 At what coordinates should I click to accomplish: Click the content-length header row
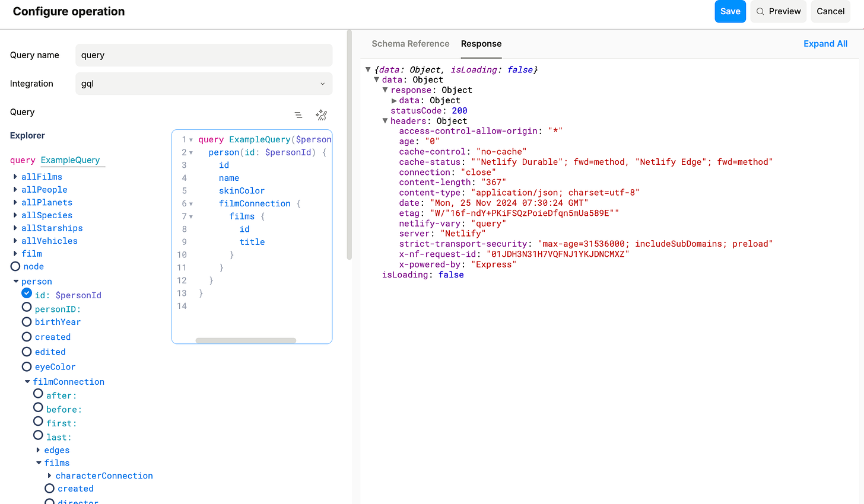point(453,183)
